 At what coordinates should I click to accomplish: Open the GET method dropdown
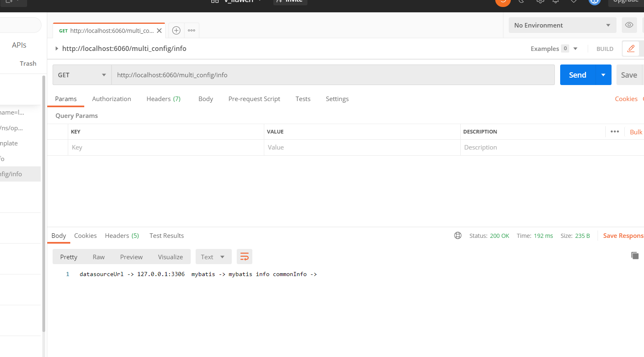point(82,75)
